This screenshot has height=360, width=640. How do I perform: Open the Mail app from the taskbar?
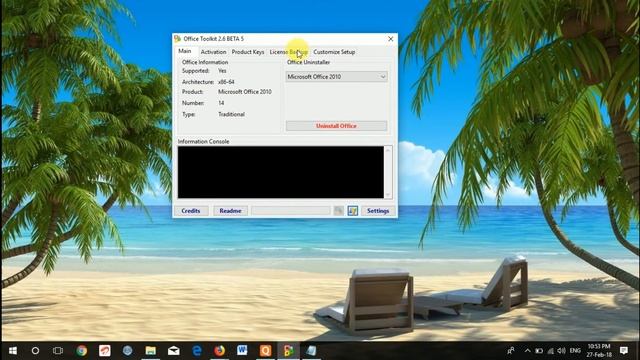173,351
